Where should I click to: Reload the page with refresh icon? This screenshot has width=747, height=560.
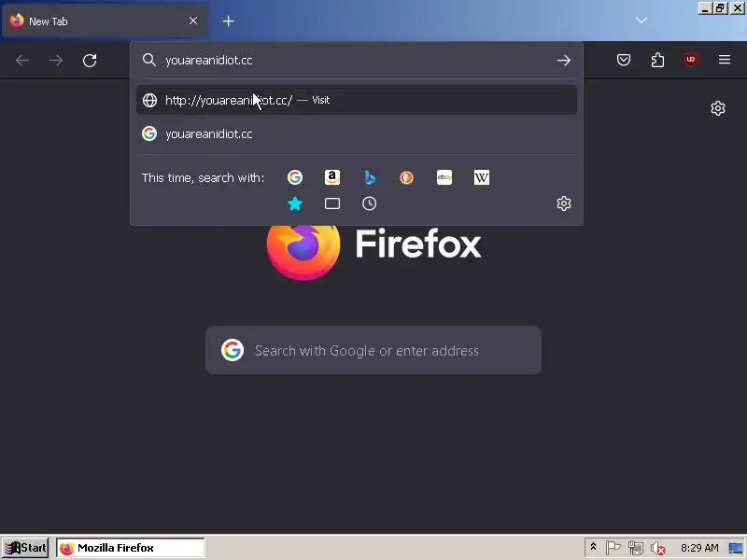(x=90, y=61)
